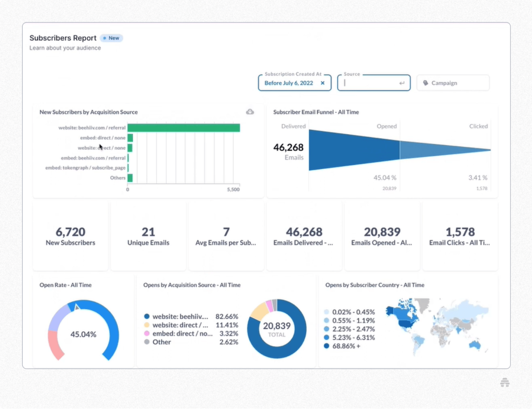Download the acquisition source chart

click(x=250, y=111)
